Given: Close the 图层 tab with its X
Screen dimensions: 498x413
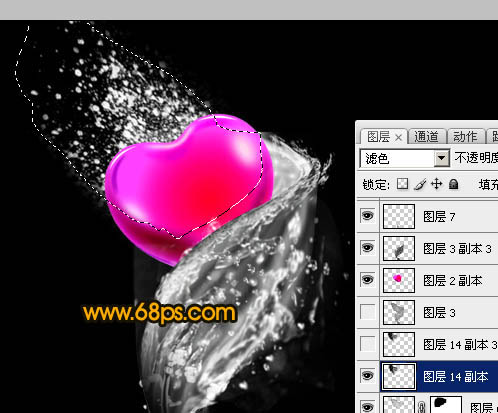Looking at the screenshot, I should 398,137.
